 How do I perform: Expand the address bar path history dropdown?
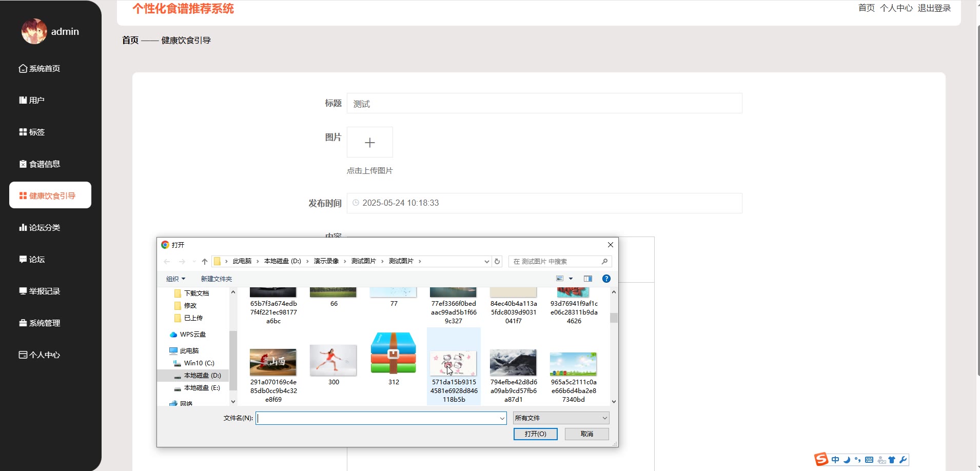[486, 262]
